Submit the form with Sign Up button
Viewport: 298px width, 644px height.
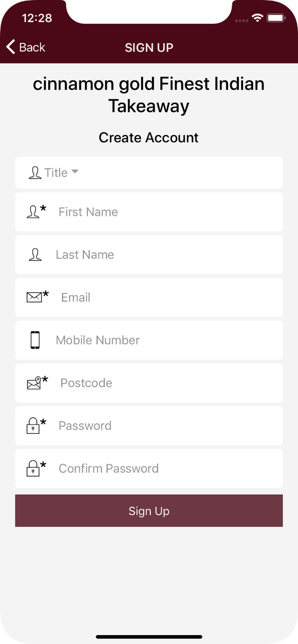[149, 511]
